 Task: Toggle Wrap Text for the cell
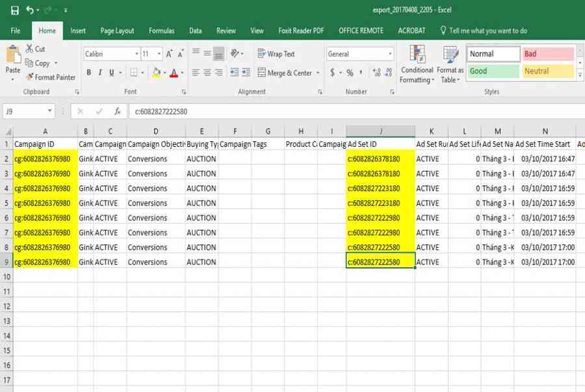tap(276, 54)
